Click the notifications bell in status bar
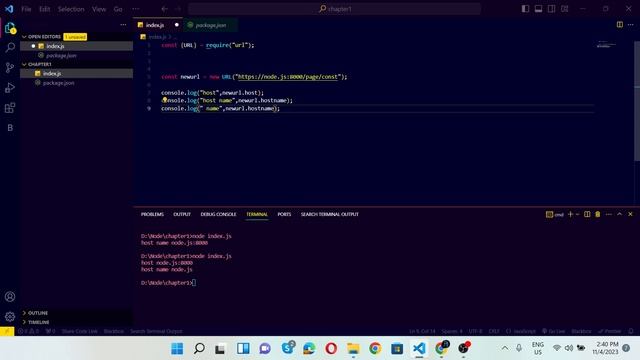Image resolution: width=640 pixels, height=360 pixels. [x=631, y=331]
